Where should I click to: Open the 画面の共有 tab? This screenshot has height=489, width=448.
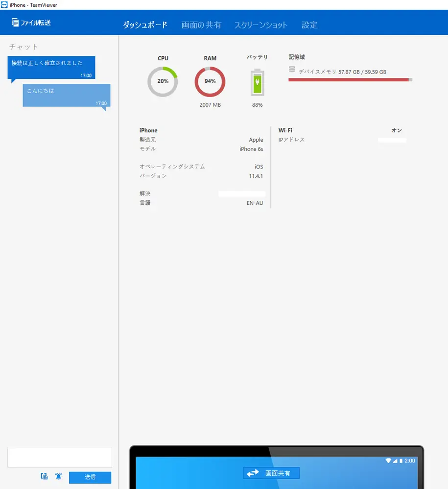(x=201, y=25)
